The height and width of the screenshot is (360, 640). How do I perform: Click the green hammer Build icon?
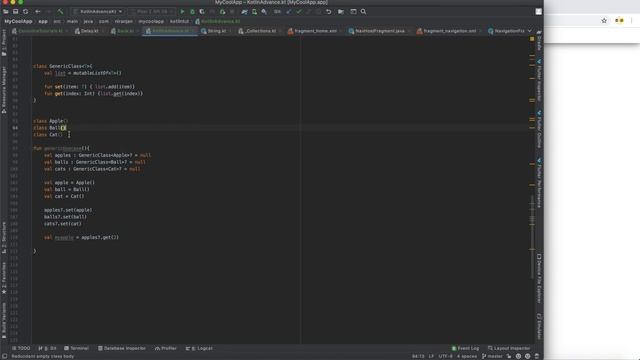pos(60,12)
